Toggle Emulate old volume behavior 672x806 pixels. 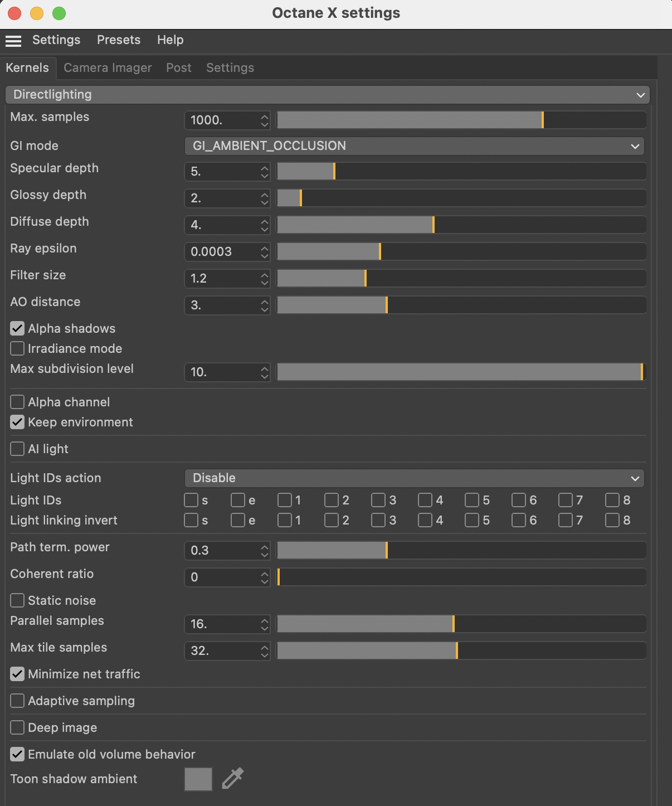(17, 754)
